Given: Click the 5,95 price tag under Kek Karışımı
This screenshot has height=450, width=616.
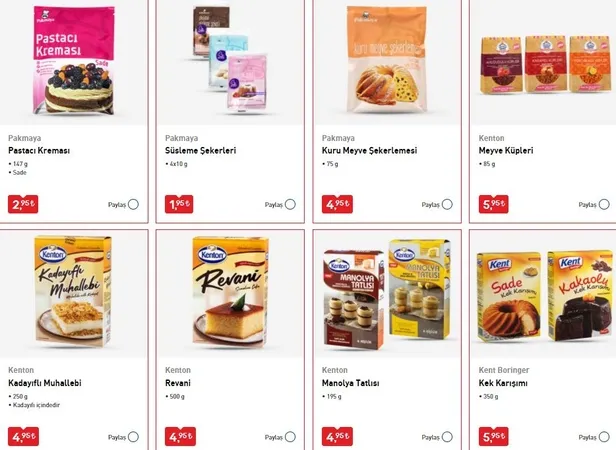Looking at the screenshot, I should point(493,437).
